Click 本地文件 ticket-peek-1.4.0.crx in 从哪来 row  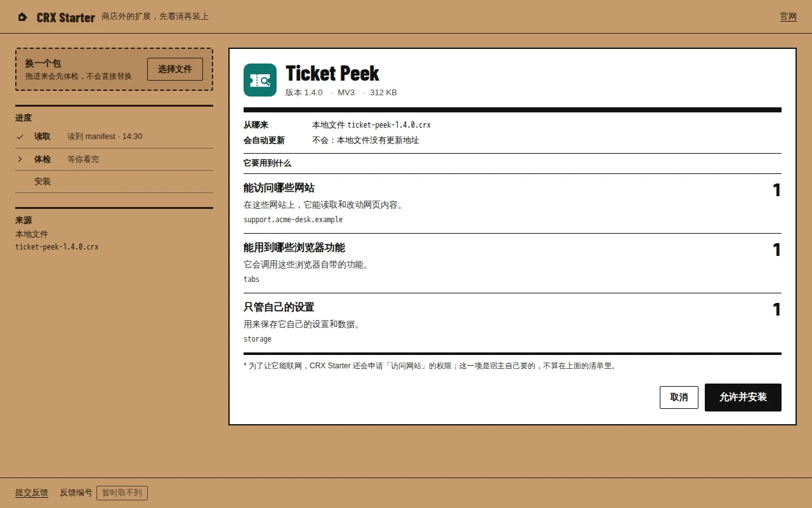pos(371,125)
